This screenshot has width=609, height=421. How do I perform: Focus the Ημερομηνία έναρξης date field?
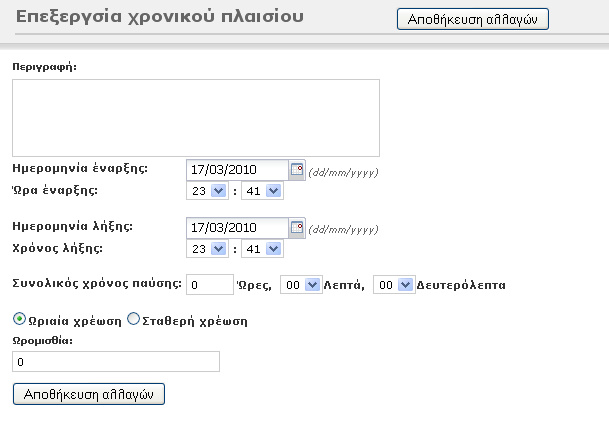236,169
